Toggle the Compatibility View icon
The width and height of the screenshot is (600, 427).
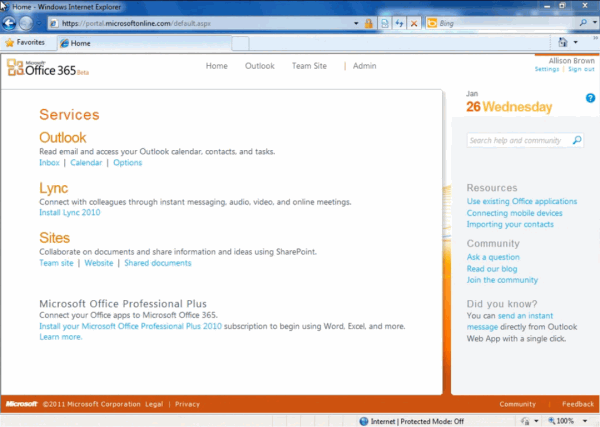click(385, 23)
